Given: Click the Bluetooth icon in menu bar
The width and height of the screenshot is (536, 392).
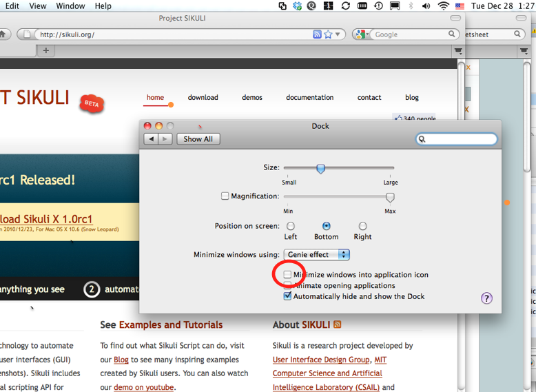Looking at the screenshot, I should (x=411, y=6).
